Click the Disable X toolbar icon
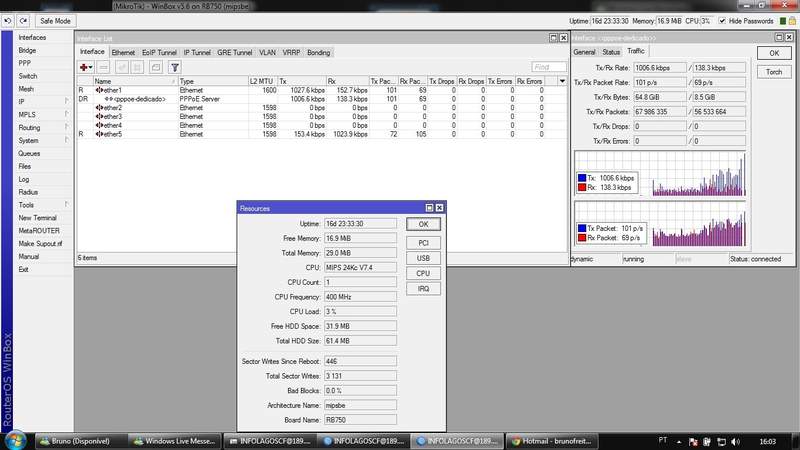800x450 pixels. click(137, 67)
